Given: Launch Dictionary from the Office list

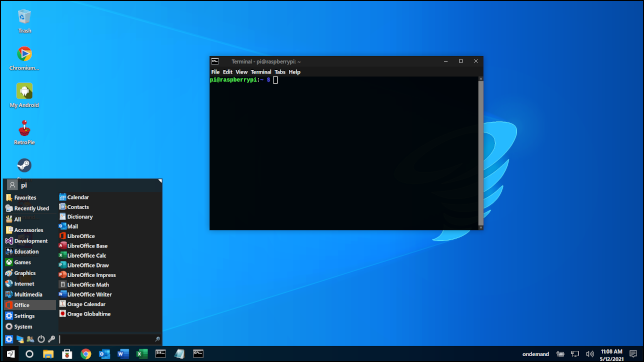Looking at the screenshot, I should tap(109, 217).
